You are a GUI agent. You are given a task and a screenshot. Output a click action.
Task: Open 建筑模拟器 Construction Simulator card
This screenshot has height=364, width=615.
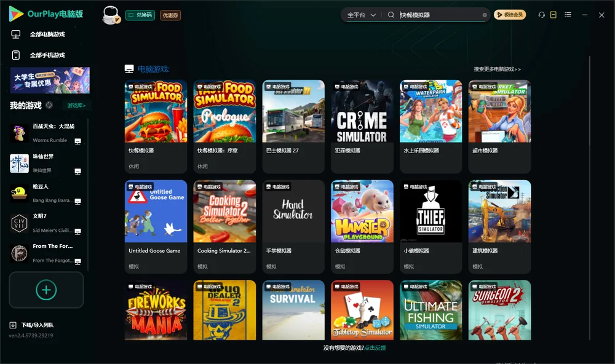point(499,227)
